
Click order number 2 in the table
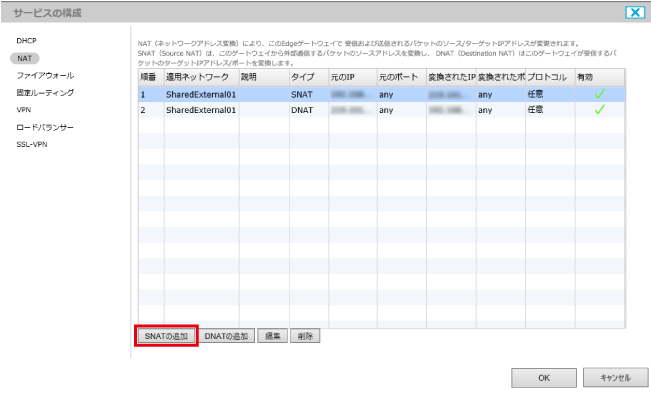click(143, 110)
